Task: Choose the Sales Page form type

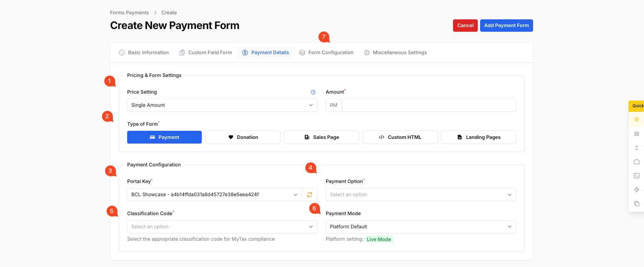Action: pyautogui.click(x=321, y=137)
